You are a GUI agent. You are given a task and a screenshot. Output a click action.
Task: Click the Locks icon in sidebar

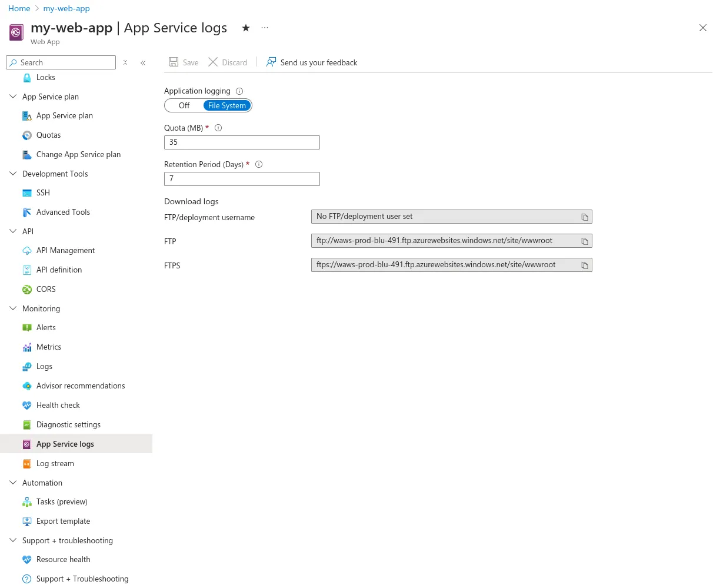[26, 78]
